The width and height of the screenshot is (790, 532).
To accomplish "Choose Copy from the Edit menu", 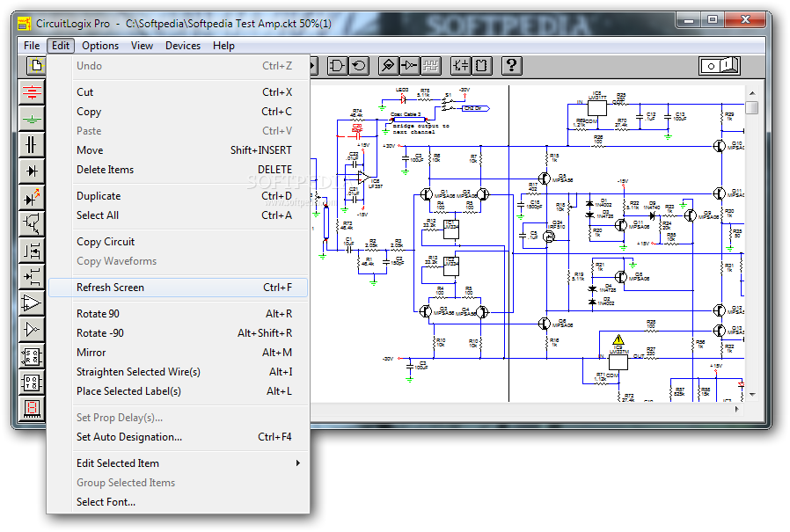I will 179,112.
